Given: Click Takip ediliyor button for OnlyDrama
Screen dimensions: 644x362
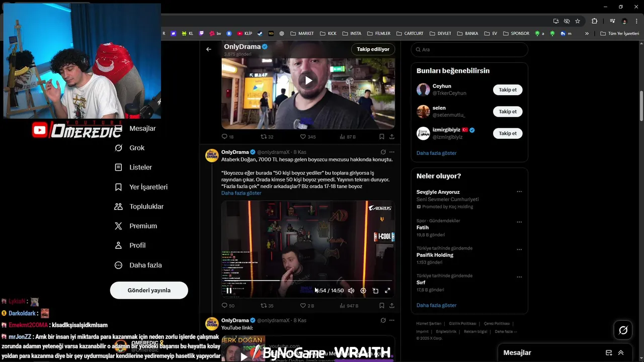Looking at the screenshot, I should click(x=373, y=49).
